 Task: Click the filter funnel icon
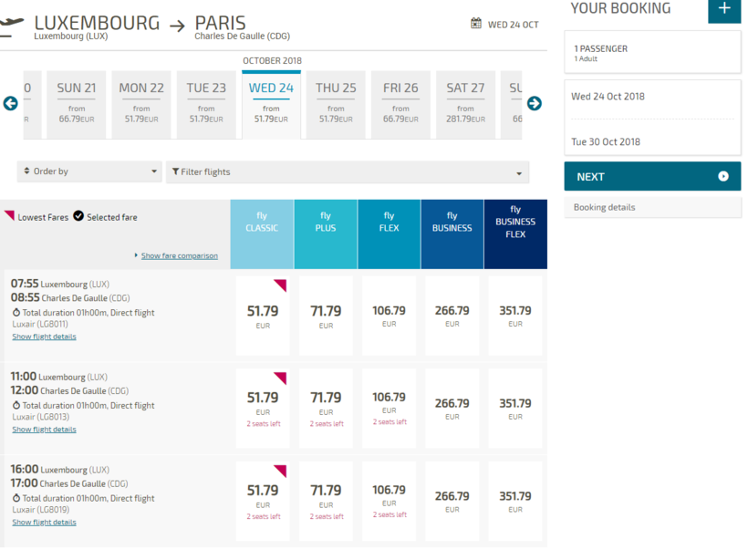176,171
